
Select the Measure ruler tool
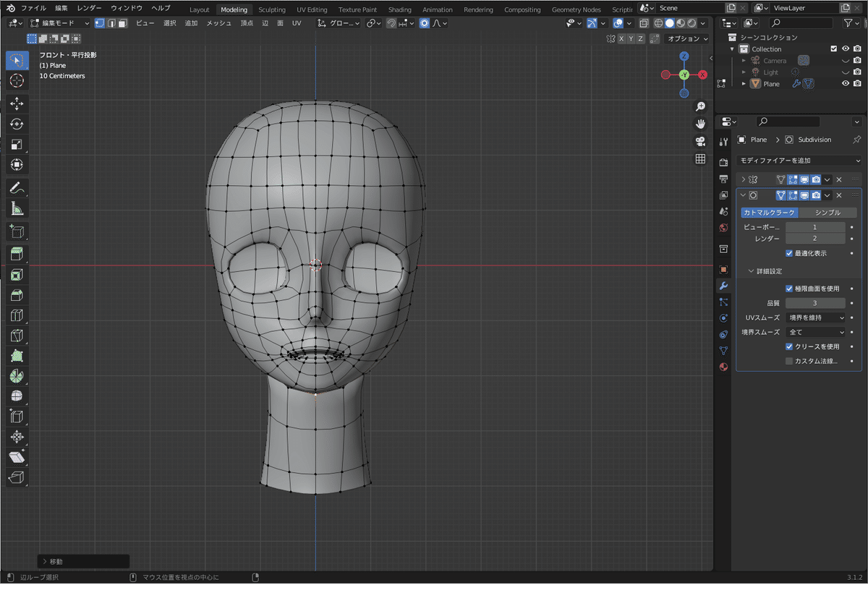(x=17, y=209)
